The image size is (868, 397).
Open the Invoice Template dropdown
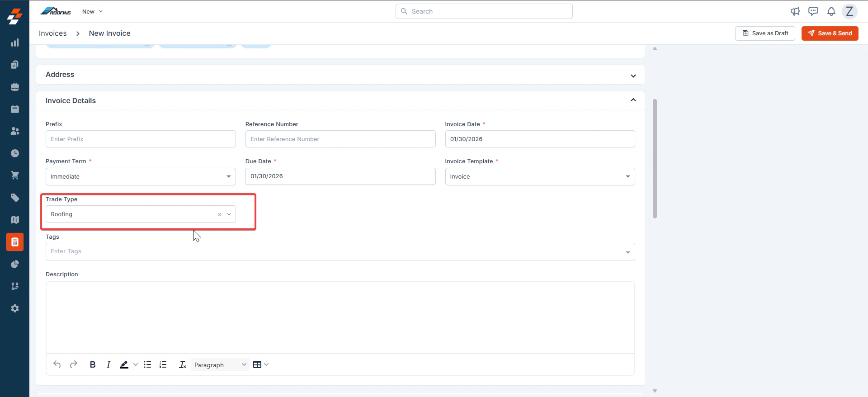coord(540,176)
